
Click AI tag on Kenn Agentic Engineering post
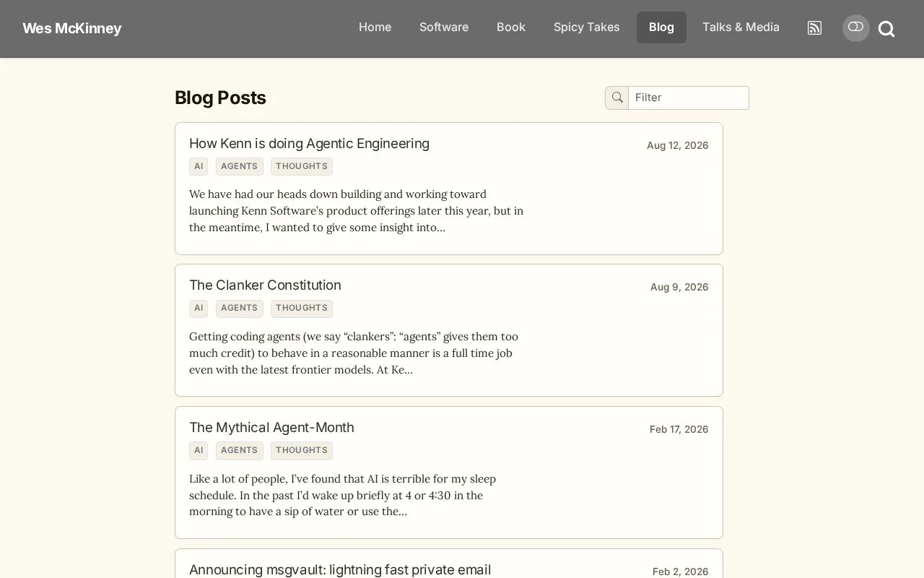click(x=199, y=166)
